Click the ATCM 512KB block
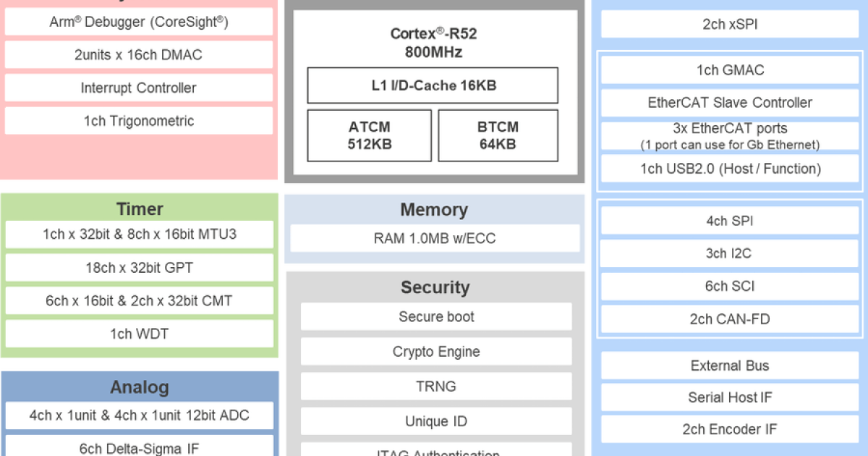This screenshot has width=868, height=456. pos(369,135)
